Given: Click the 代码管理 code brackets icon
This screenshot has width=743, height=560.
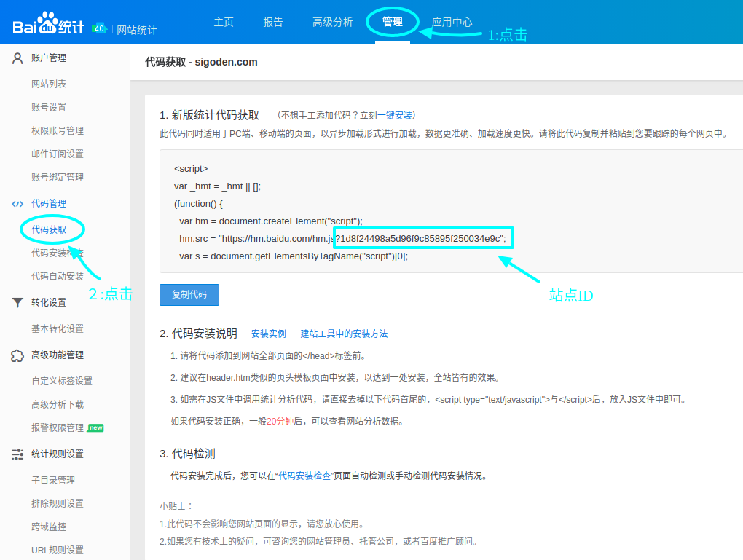Looking at the screenshot, I should coord(17,204).
